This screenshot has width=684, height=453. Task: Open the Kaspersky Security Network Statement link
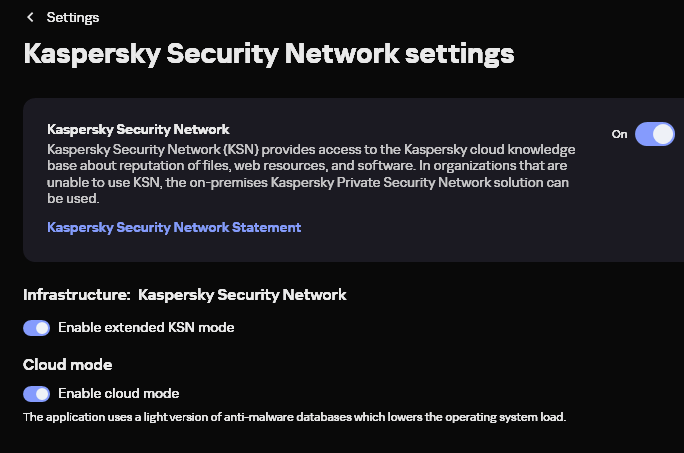pyautogui.click(x=174, y=227)
